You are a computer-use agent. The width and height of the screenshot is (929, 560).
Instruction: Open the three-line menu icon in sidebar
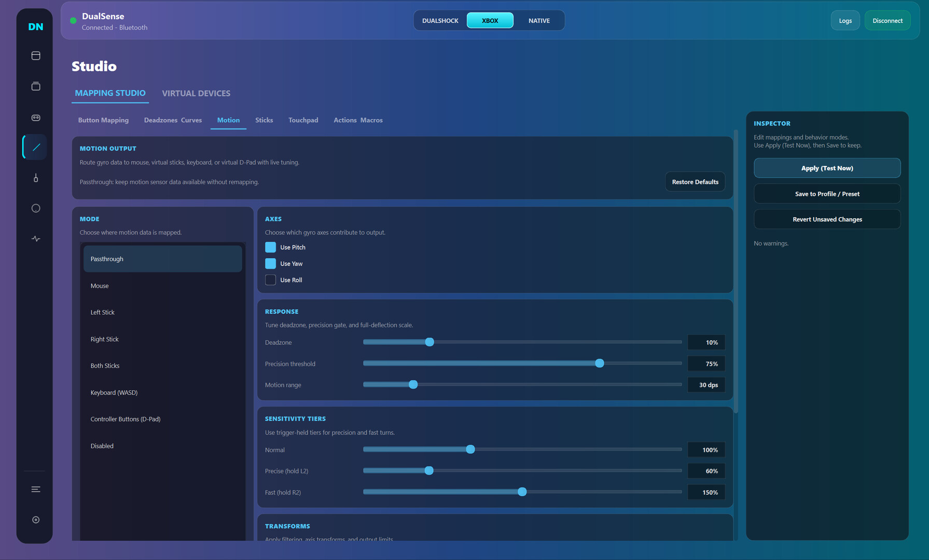tap(36, 489)
